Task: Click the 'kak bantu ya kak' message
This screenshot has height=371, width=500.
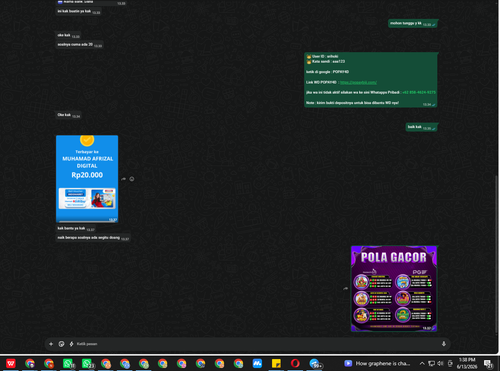Action: click(76, 228)
